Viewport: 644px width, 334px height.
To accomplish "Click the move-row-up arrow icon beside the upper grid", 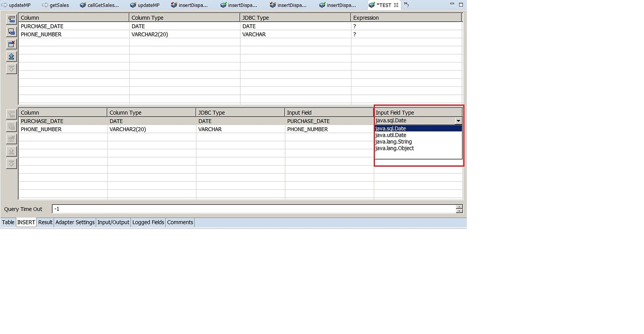I will coord(12,56).
